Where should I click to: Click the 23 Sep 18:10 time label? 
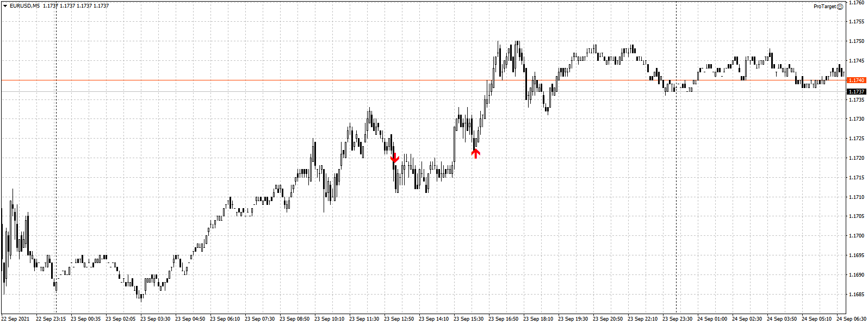tap(538, 319)
